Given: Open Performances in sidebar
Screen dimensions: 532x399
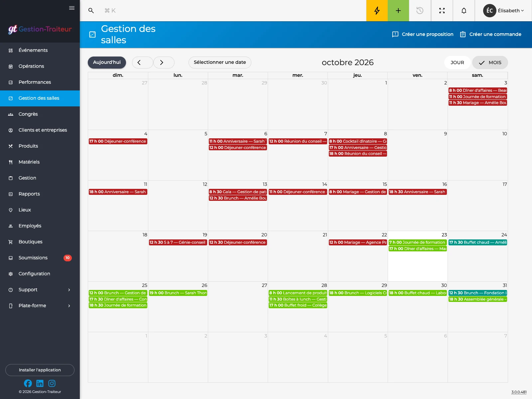Looking at the screenshot, I should tap(40, 82).
